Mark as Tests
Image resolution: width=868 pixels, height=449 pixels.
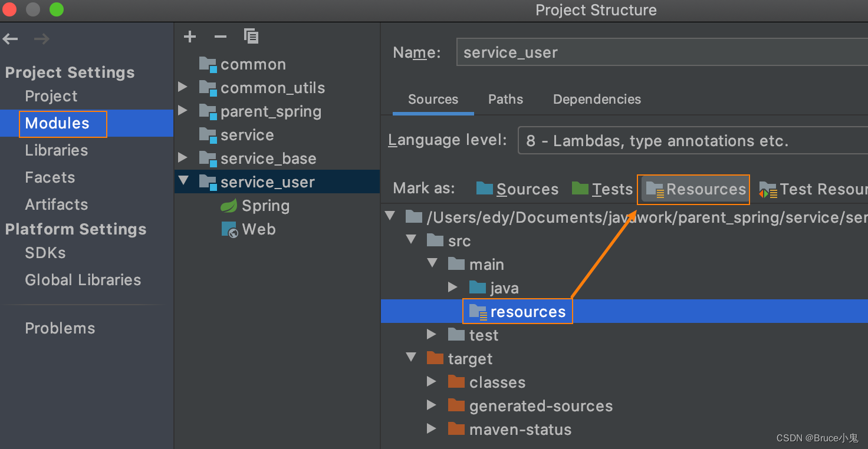click(602, 189)
